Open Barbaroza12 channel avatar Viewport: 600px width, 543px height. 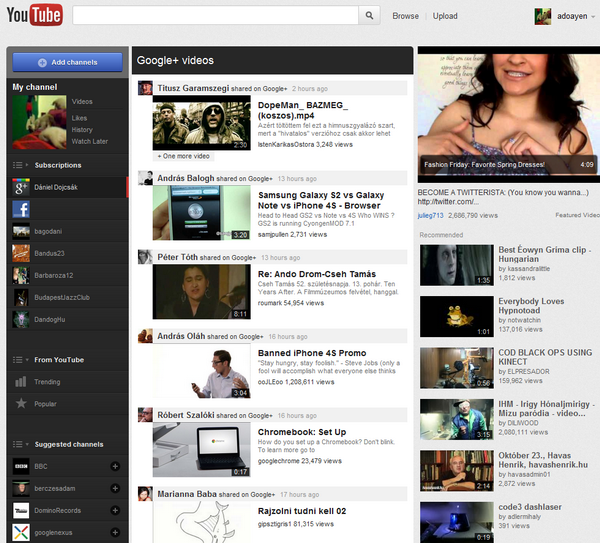pos(21,276)
